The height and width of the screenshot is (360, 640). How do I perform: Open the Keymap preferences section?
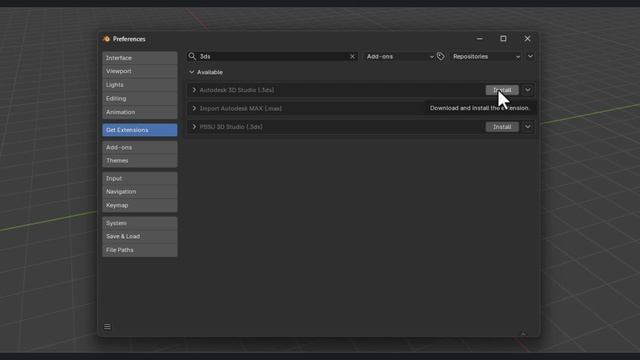coord(140,205)
